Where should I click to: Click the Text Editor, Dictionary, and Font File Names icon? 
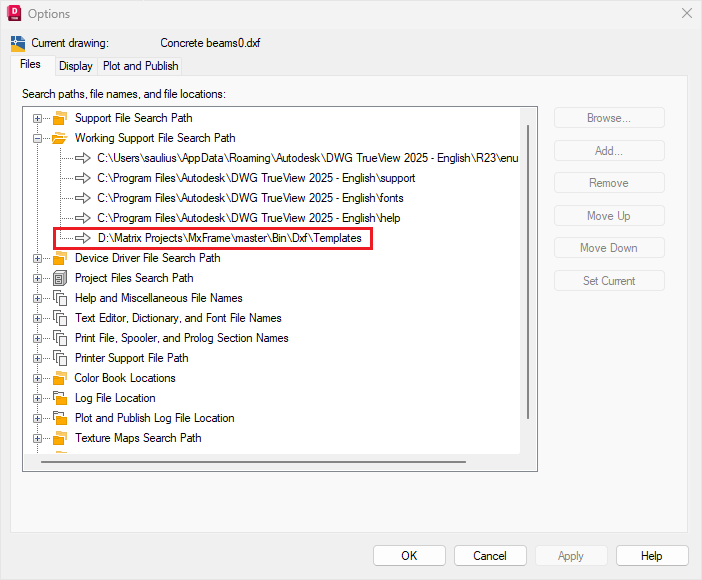coord(60,318)
